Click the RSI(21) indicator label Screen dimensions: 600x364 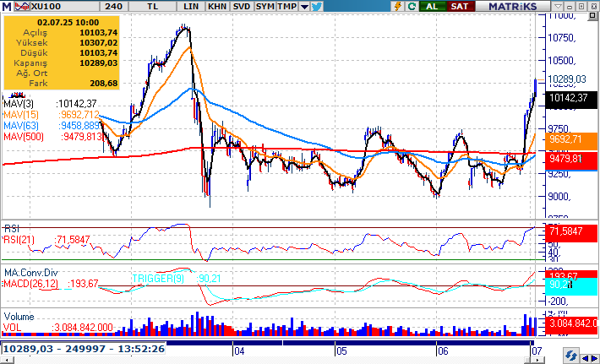point(19,240)
